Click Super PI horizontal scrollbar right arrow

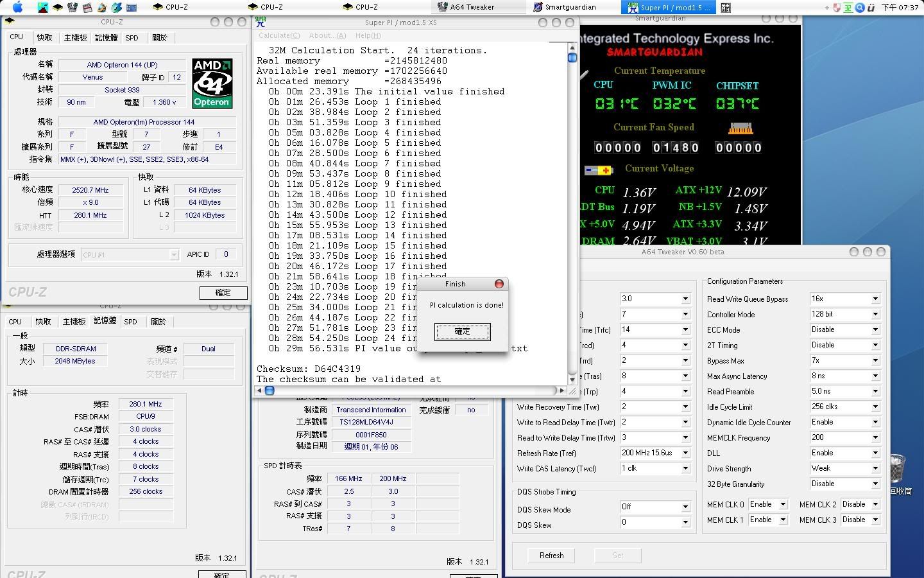[562, 390]
